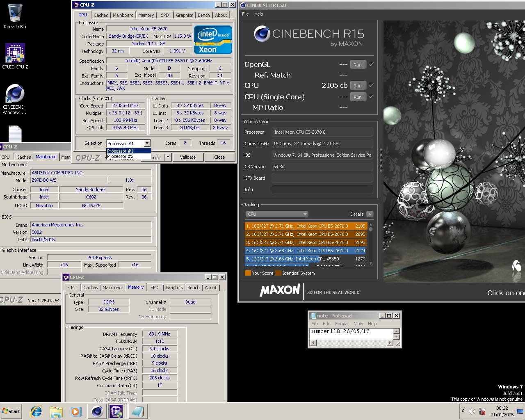The width and height of the screenshot is (525, 420).
Task: Select Processor #1 in dropdown list
Action: point(128,151)
